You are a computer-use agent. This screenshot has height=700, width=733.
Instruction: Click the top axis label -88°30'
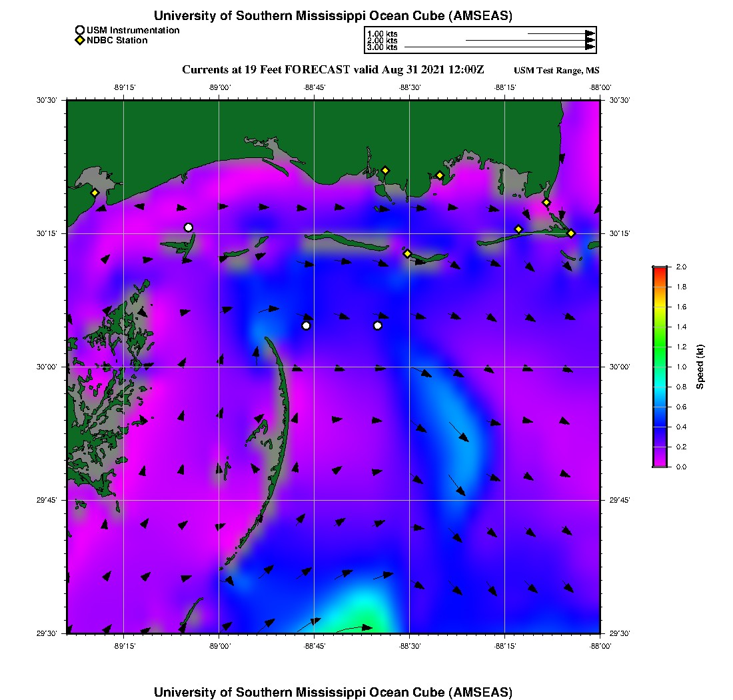[x=410, y=87]
